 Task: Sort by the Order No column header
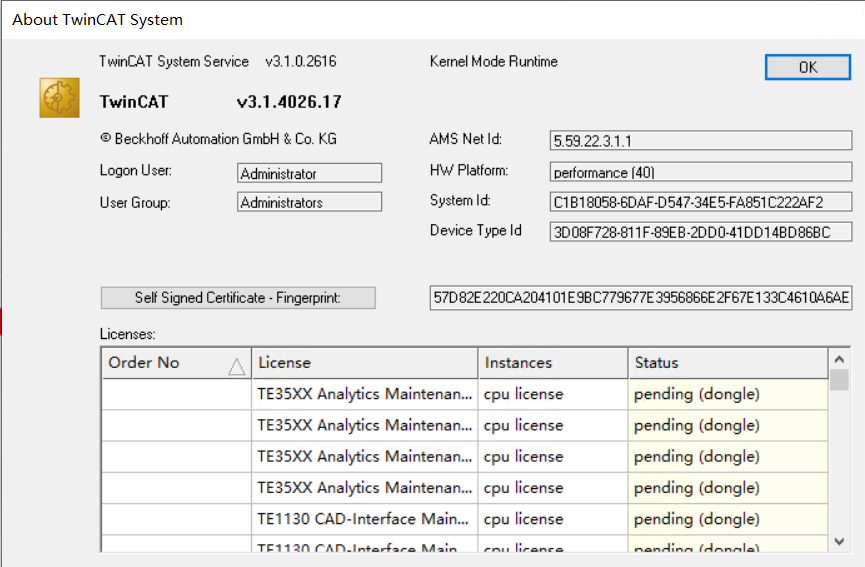pyautogui.click(x=177, y=363)
